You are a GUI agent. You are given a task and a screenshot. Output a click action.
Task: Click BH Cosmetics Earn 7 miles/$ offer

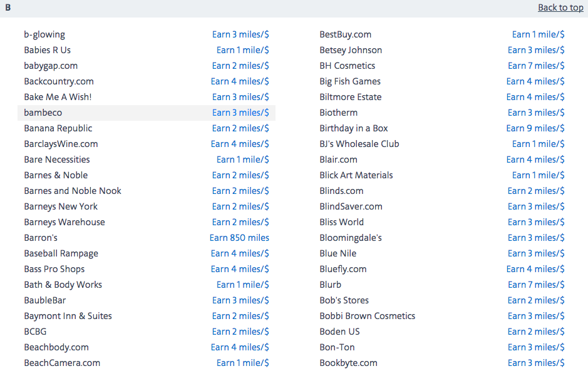(536, 66)
